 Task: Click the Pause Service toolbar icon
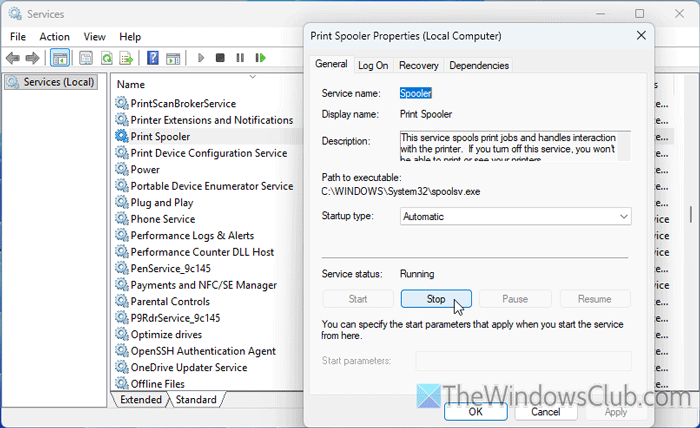[x=240, y=58]
